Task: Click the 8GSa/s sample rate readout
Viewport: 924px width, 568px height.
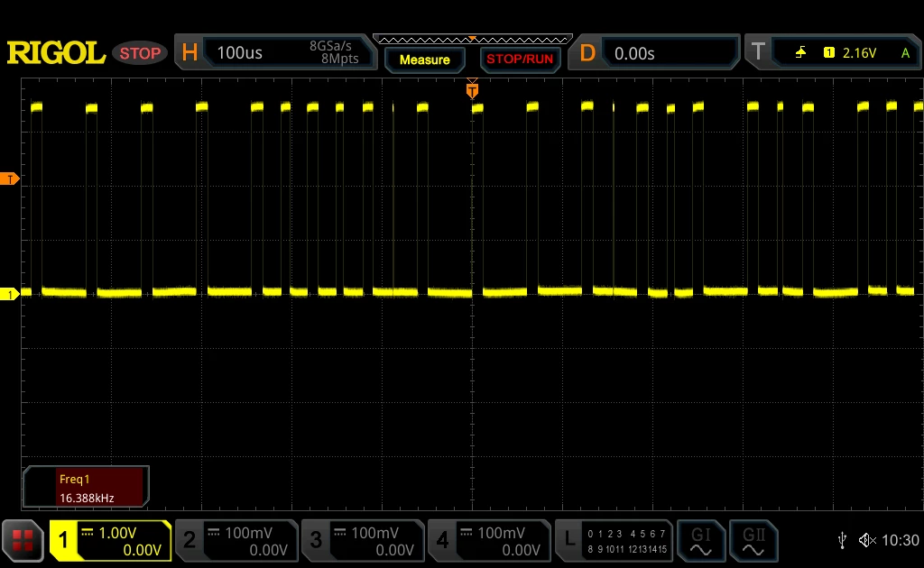Action: (330, 46)
